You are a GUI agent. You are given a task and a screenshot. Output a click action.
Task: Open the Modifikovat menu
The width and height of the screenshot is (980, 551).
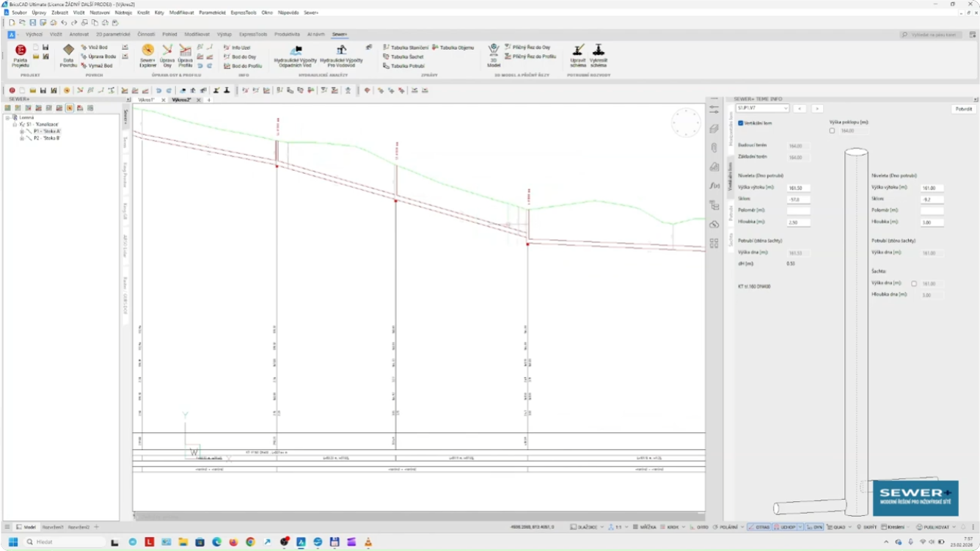(182, 12)
